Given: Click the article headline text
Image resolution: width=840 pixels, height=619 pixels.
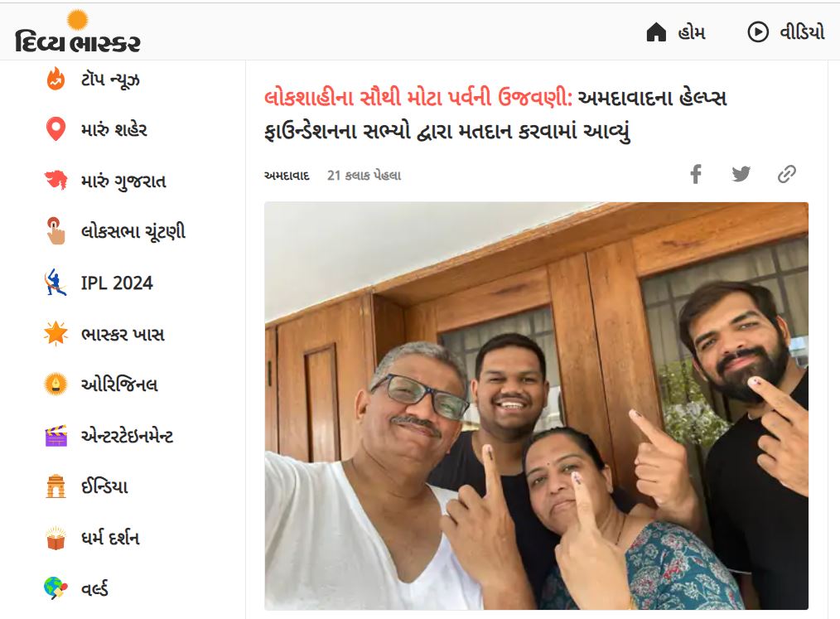Looking at the screenshot, I should coord(495,114).
